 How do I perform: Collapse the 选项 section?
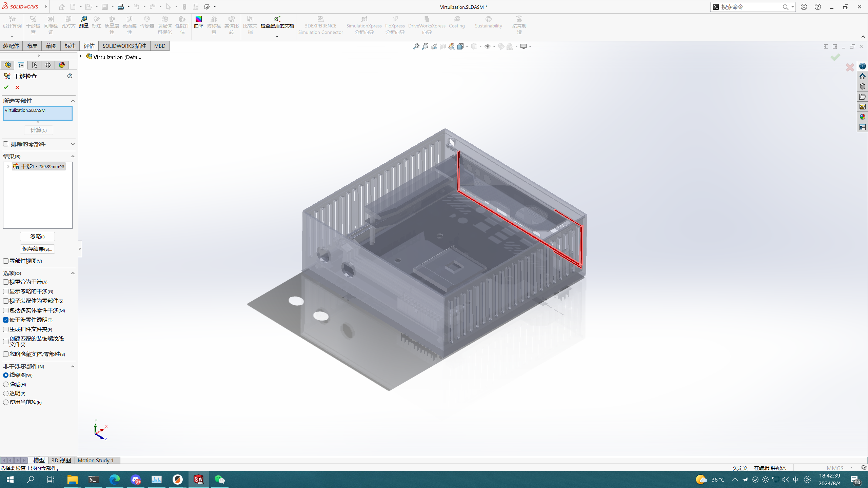point(73,273)
